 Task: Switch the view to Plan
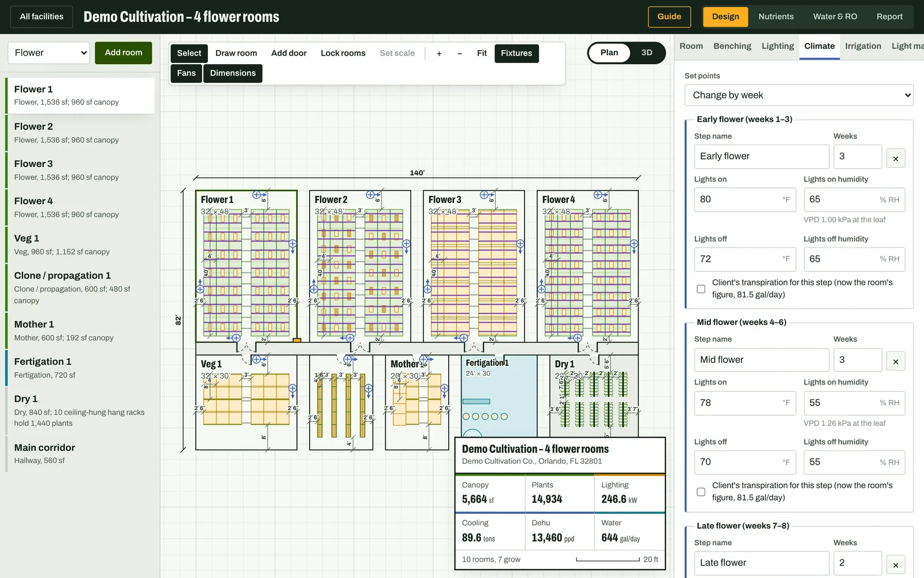coord(609,53)
